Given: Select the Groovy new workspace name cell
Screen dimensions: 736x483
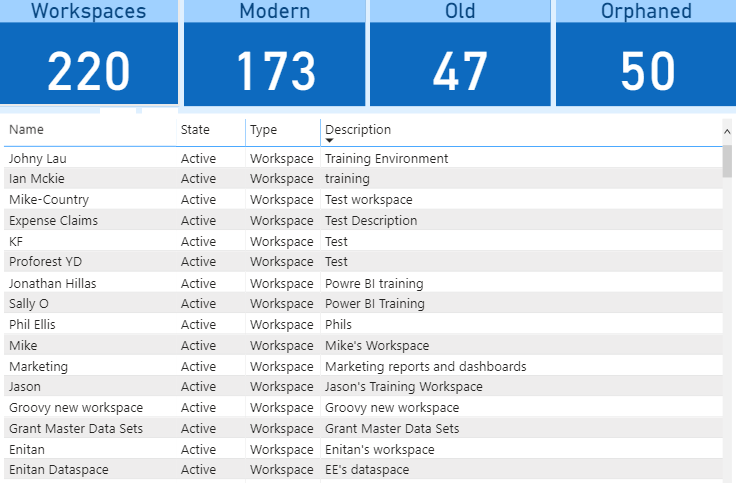Looking at the screenshot, I should coord(76,407).
